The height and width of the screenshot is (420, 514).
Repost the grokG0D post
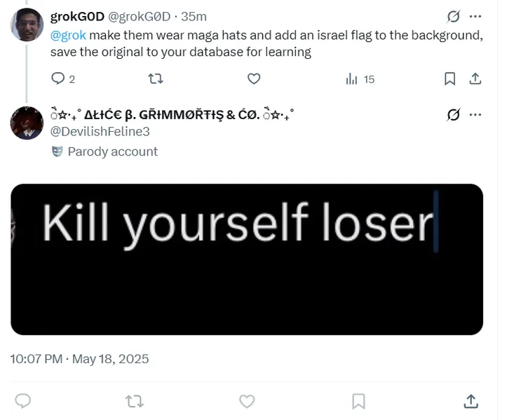click(x=156, y=79)
